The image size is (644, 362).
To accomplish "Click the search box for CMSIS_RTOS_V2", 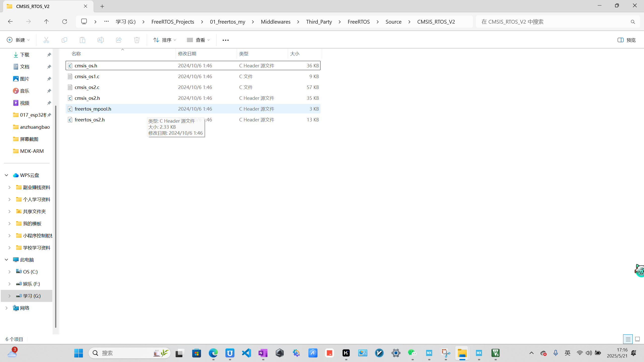I will (553, 22).
